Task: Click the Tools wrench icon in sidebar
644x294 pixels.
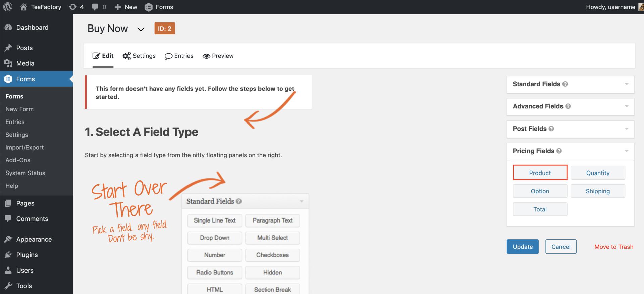Action: [8, 286]
